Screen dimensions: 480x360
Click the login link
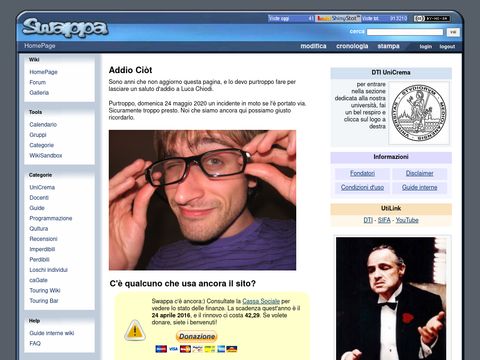pyautogui.click(x=426, y=47)
